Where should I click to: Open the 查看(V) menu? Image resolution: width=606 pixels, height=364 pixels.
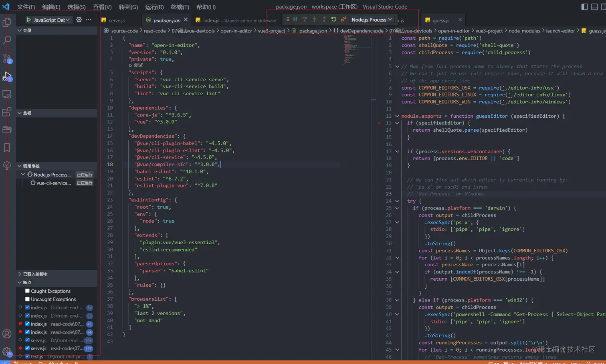click(102, 7)
